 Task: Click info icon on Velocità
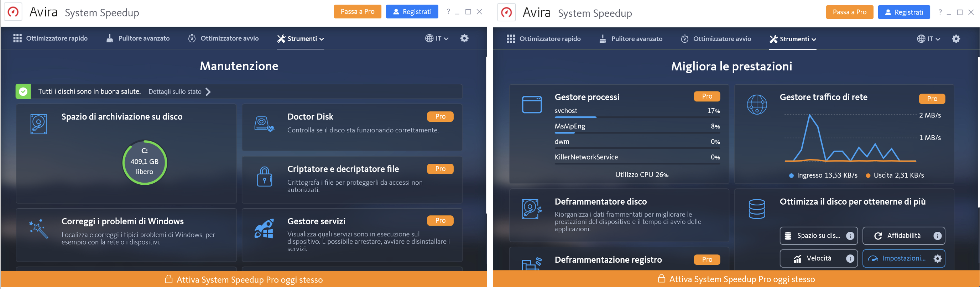(x=850, y=259)
